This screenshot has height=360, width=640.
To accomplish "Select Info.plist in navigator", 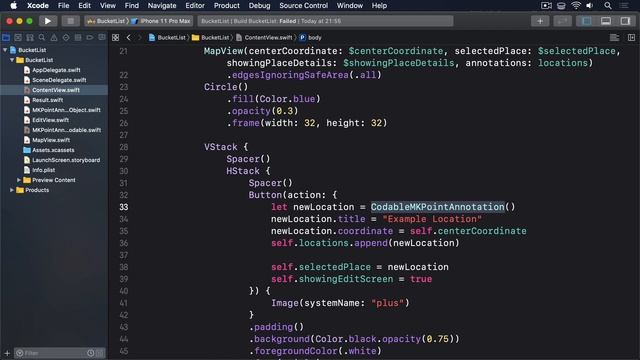I will [x=43, y=170].
